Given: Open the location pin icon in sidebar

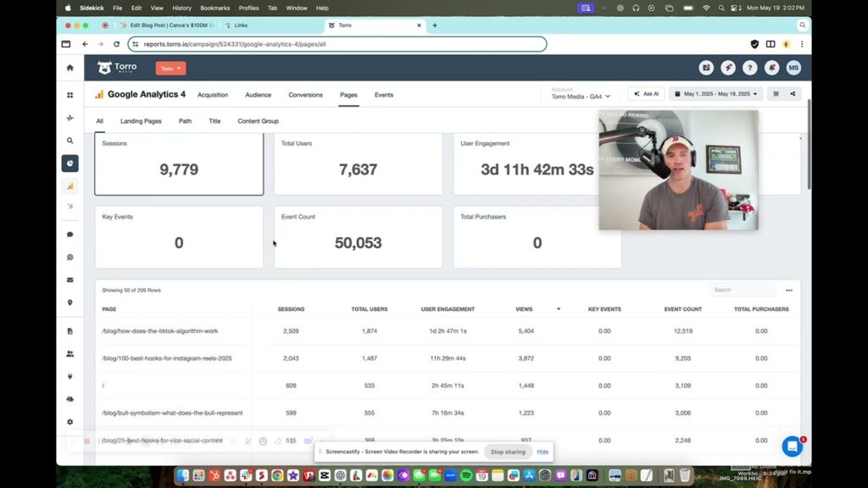Looking at the screenshot, I should [70, 302].
